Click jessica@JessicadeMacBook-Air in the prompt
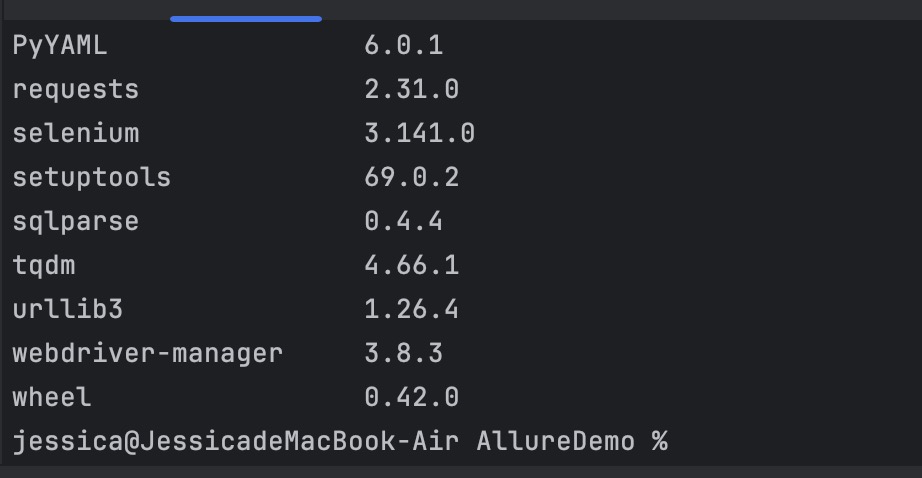 coord(236,442)
